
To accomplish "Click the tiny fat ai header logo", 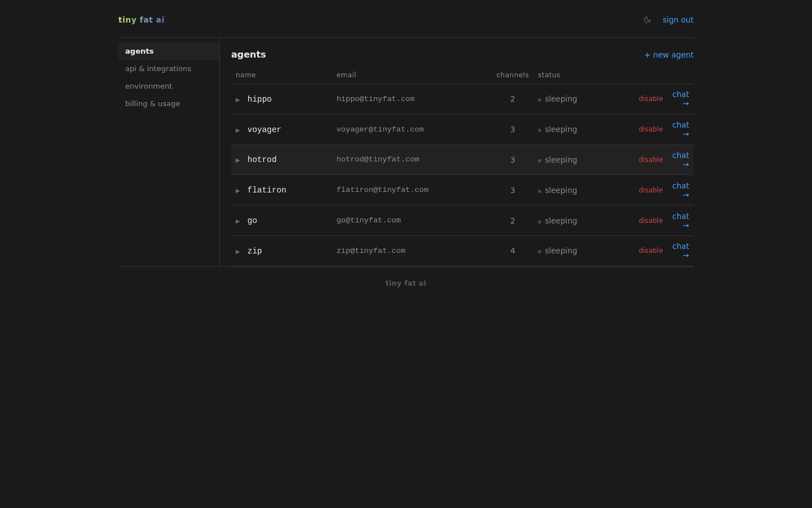I will (x=141, y=20).
